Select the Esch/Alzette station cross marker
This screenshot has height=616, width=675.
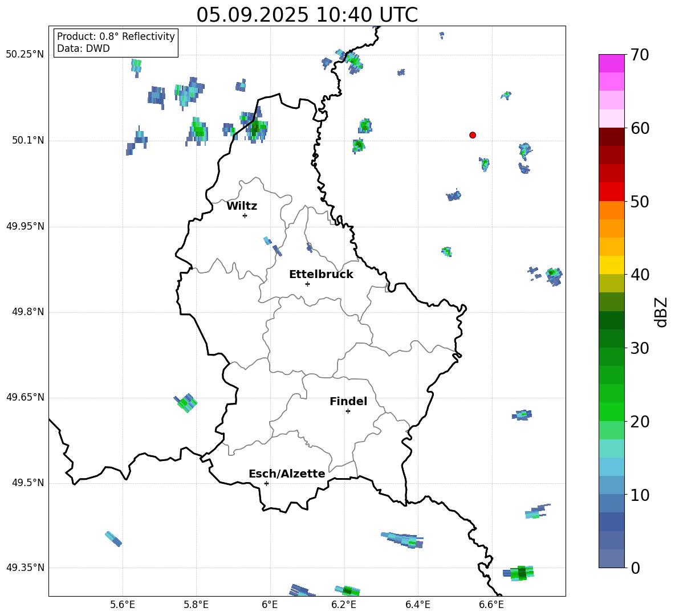(266, 483)
